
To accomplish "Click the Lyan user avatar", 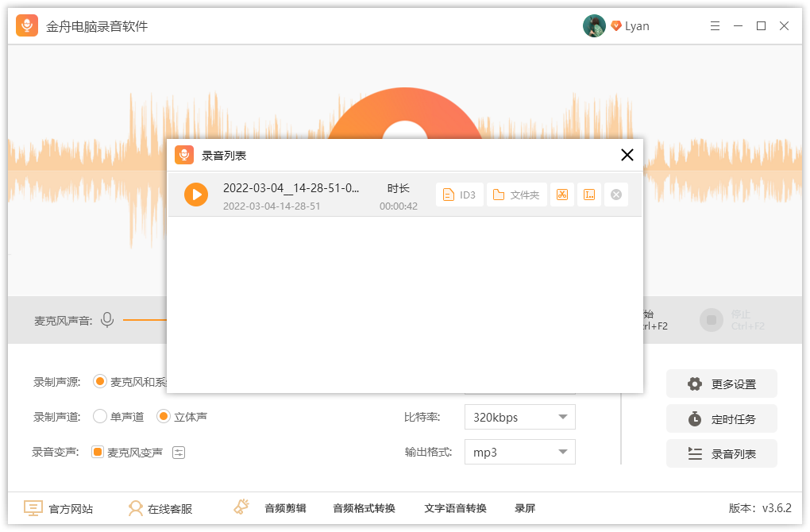I will (594, 26).
